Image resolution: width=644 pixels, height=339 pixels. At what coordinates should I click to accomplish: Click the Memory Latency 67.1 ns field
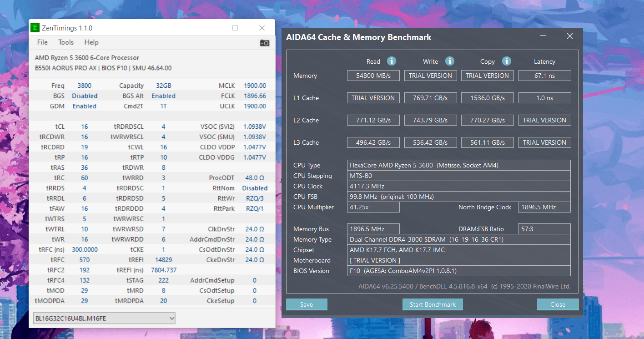pyautogui.click(x=544, y=76)
